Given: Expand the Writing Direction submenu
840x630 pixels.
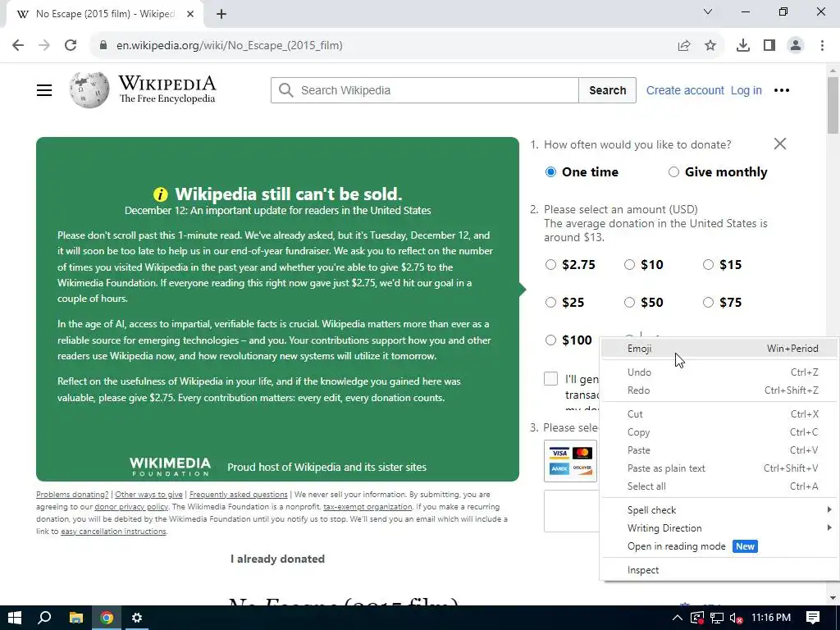Looking at the screenshot, I should point(719,528).
